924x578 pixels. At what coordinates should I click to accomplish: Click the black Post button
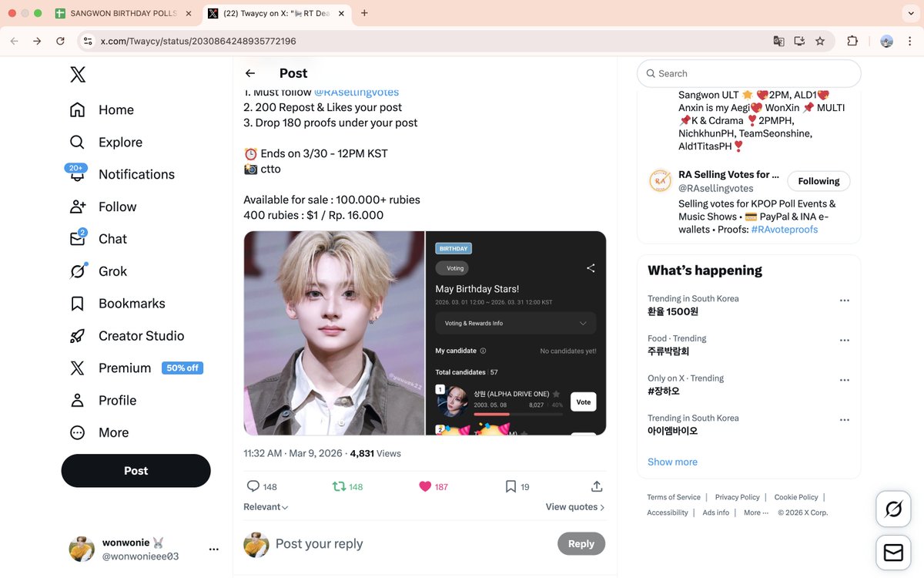[136, 471]
